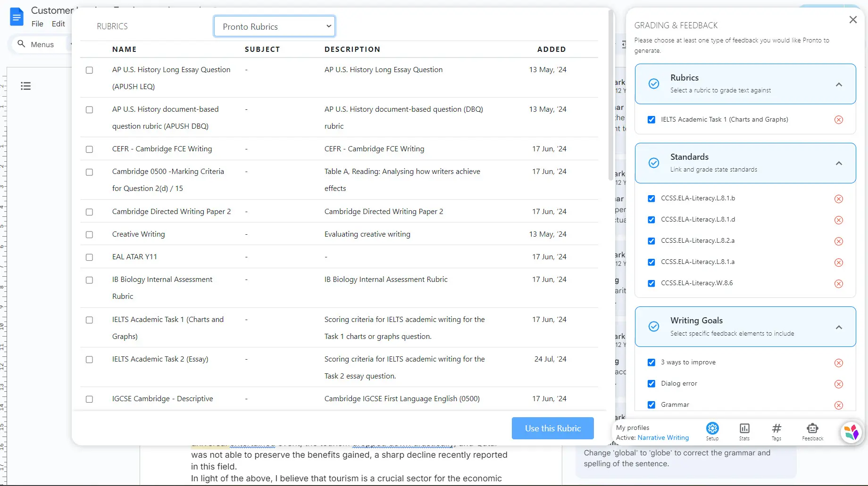
Task: Open the Stats chart icon
Action: tap(744, 429)
